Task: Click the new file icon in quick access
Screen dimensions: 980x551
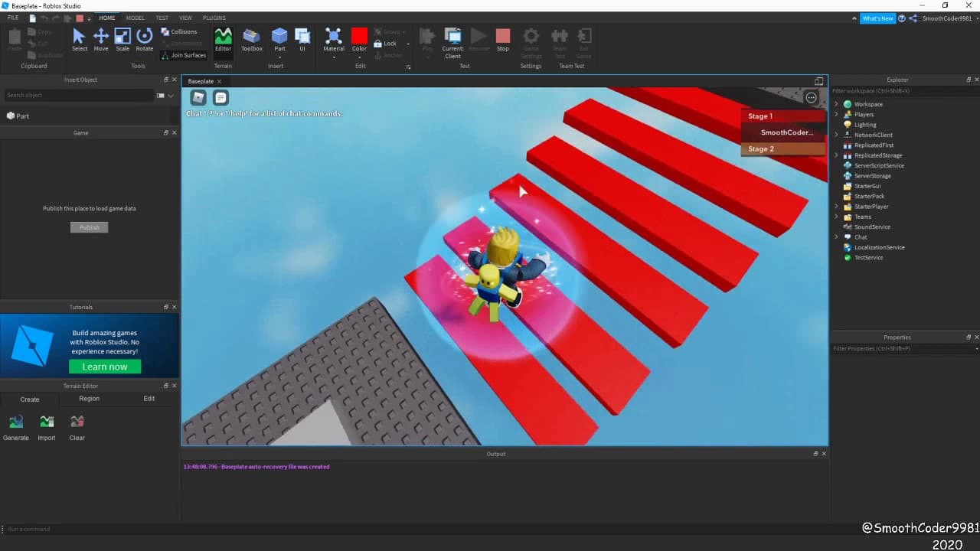Action: click(32, 18)
